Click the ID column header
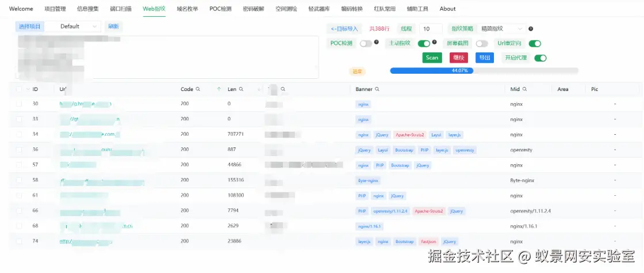Image resolution: width=644 pixels, height=273 pixels. coord(35,89)
